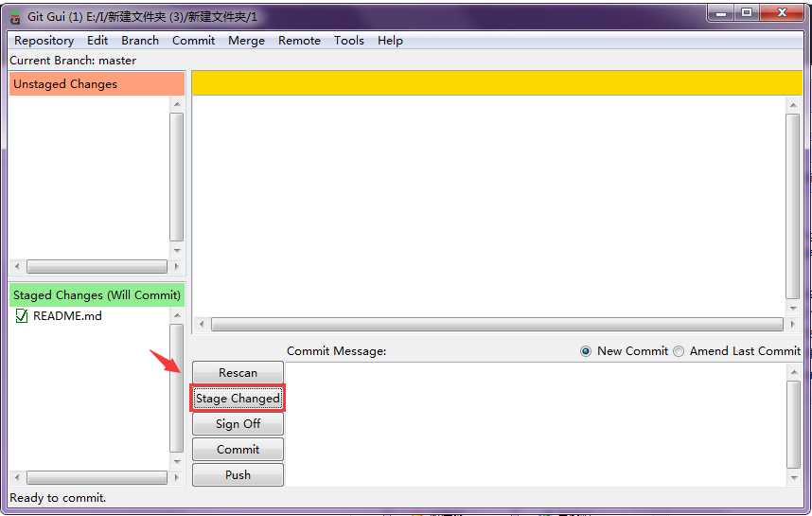The width and height of the screenshot is (812, 516).
Task: Click the Staged Changes (Will Commit) header
Action: point(97,294)
